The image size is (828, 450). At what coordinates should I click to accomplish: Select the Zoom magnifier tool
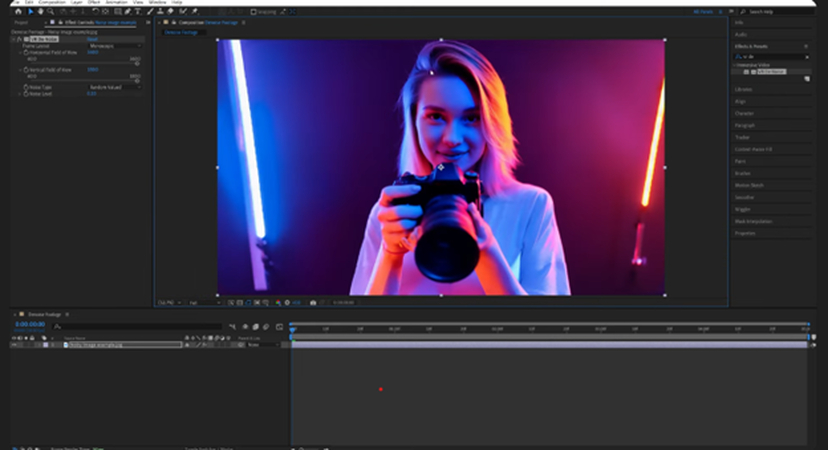coord(51,11)
